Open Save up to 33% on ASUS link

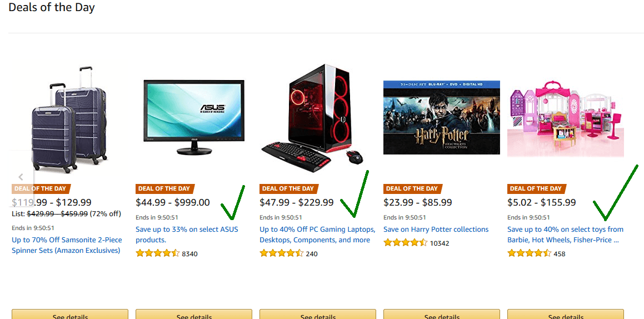pyautogui.click(x=187, y=235)
